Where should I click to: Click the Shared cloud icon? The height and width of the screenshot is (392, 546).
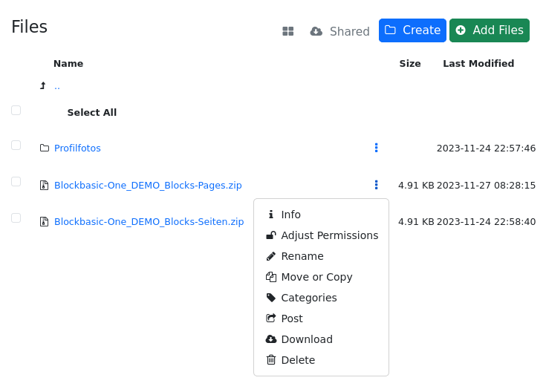316,31
